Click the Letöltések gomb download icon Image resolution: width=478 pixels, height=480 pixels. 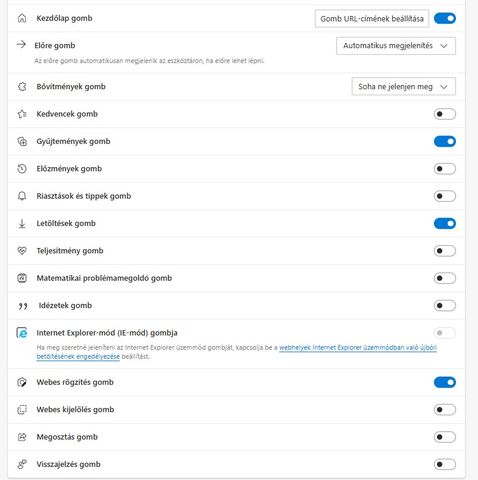[22, 223]
